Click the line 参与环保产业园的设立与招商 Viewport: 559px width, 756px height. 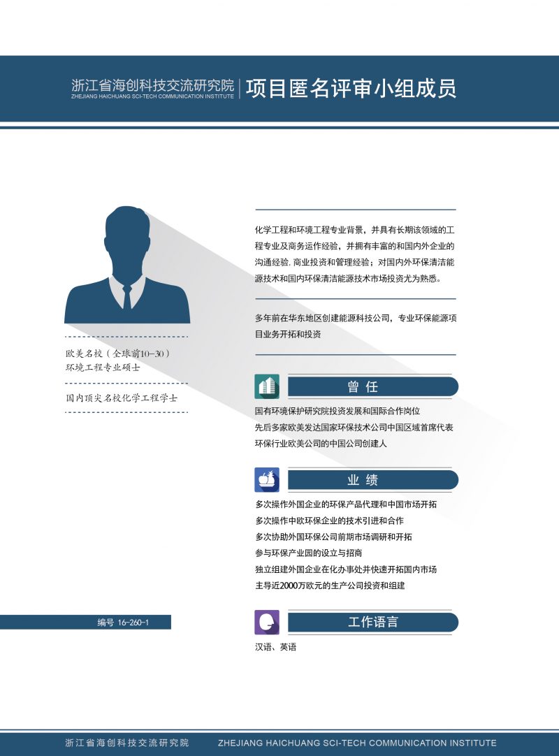(308, 553)
